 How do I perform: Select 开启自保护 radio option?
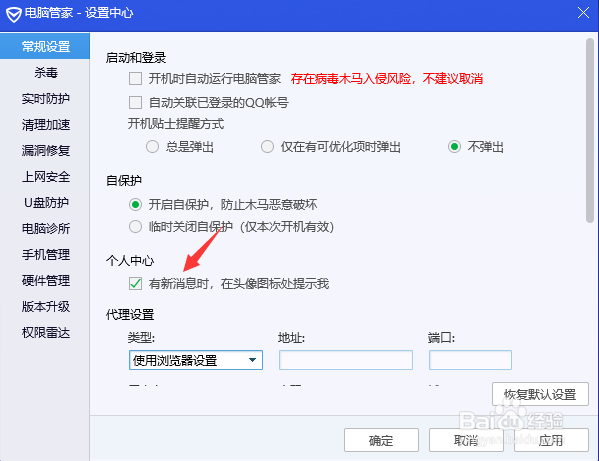click(135, 205)
